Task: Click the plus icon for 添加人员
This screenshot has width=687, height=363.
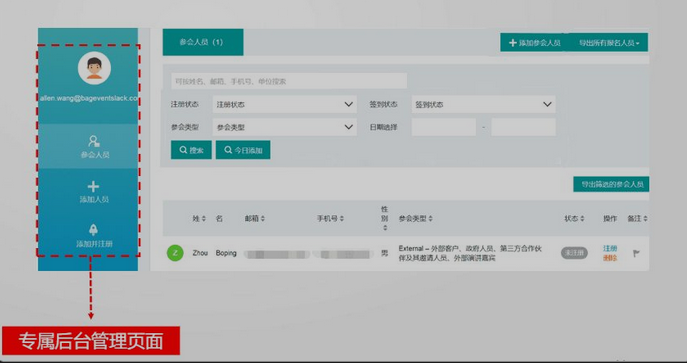Action: (x=93, y=187)
